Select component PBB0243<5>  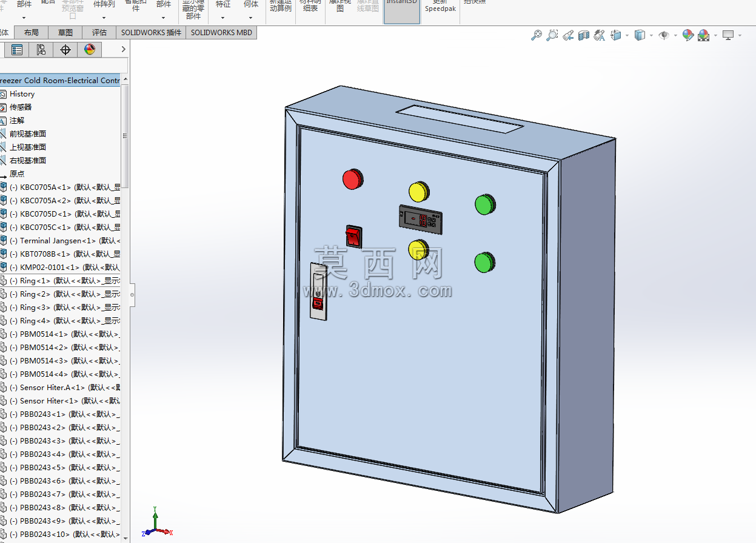coord(60,468)
